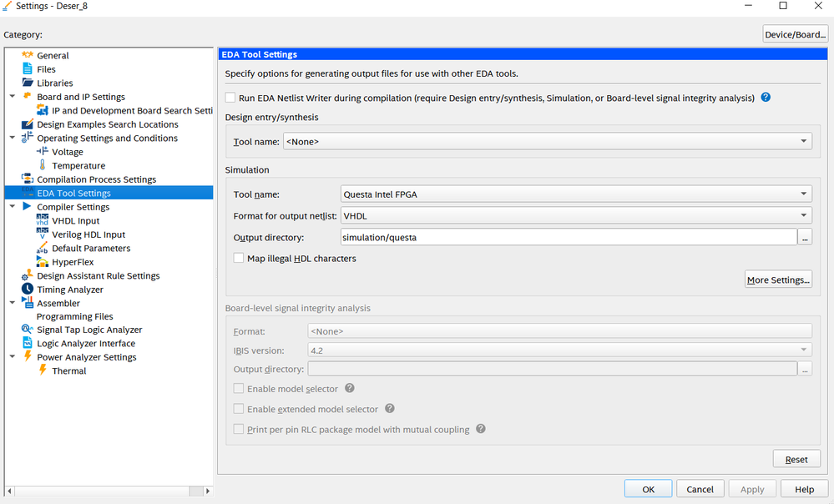Click the Output directory text field
The image size is (834, 504).
568,238
